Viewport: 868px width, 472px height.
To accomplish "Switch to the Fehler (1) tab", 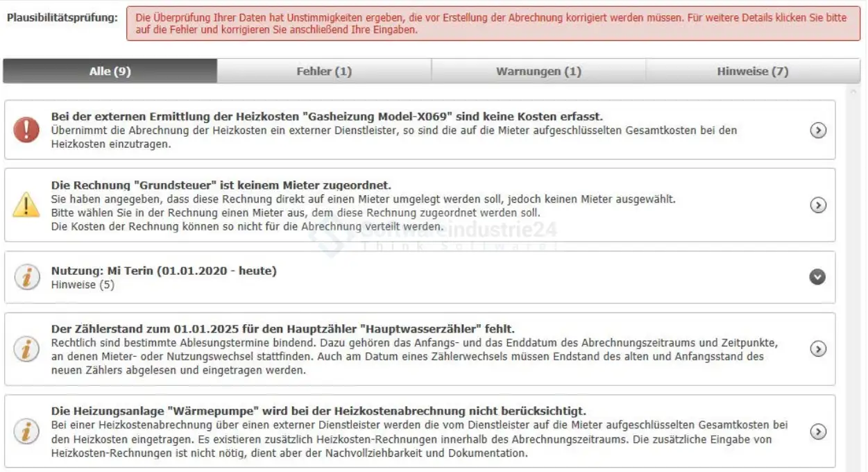I will 324,71.
